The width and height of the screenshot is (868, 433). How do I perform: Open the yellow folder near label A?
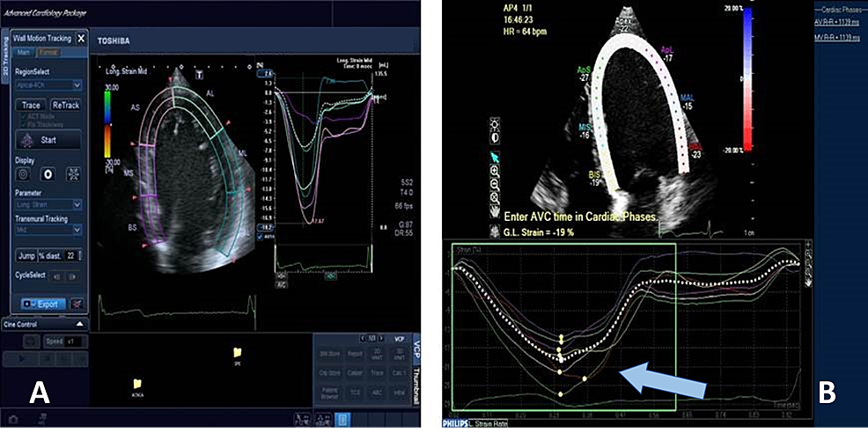[x=137, y=383]
